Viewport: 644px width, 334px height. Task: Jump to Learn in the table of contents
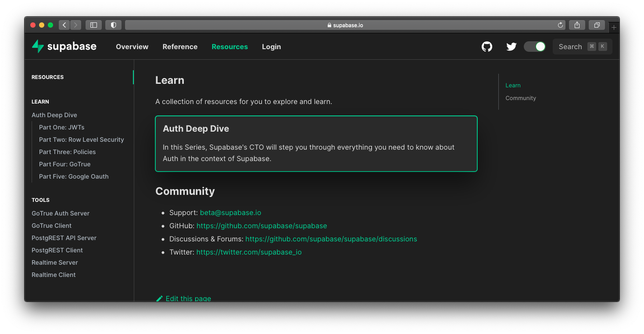513,86
